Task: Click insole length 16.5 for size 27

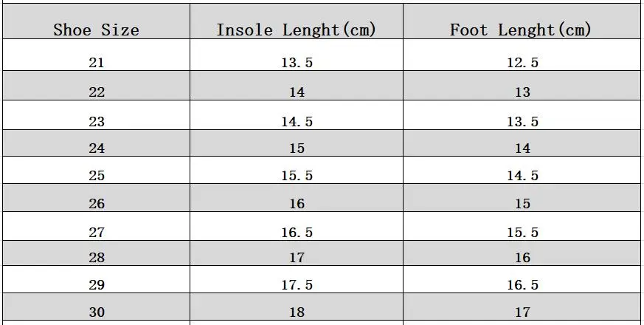Action: coord(297,233)
